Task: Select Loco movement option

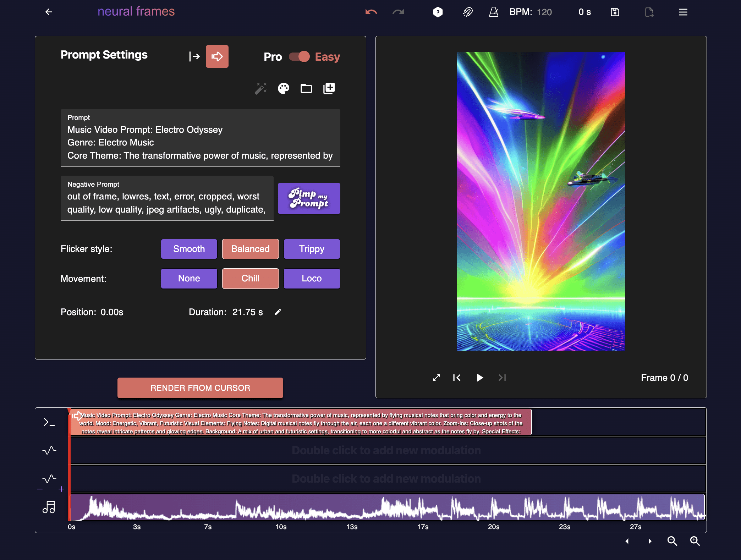Action: [x=312, y=279]
